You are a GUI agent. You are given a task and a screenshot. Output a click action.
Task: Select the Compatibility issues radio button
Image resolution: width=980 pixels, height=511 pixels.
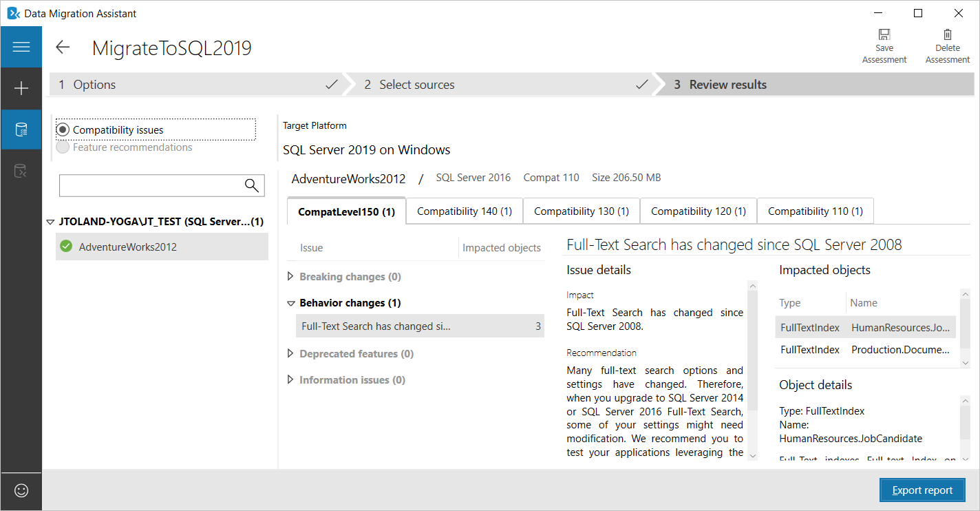[63, 129]
